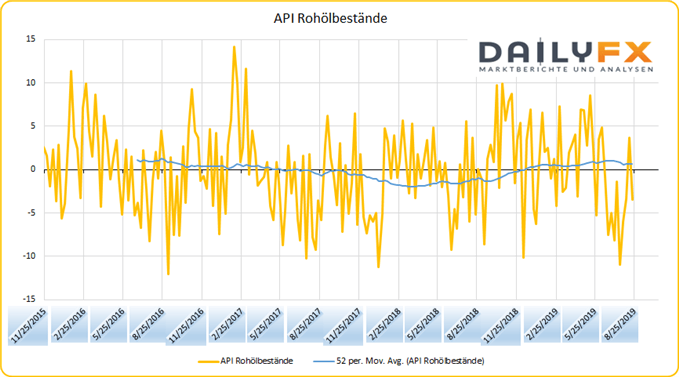Click the y-axis label 10

click(30, 83)
